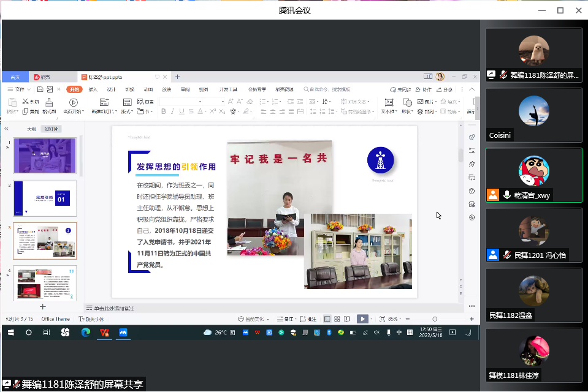
Task: Click the Italic formatting icon
Action: pyautogui.click(x=174, y=111)
